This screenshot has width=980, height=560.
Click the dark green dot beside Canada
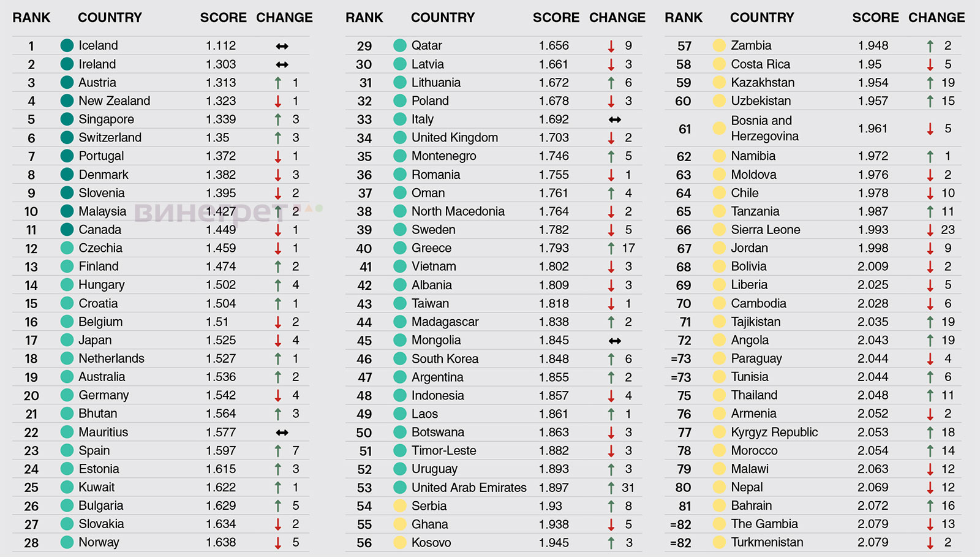click(x=67, y=230)
